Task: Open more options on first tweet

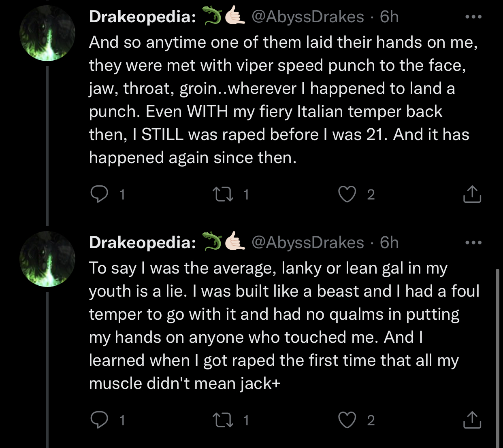Action: tap(473, 17)
